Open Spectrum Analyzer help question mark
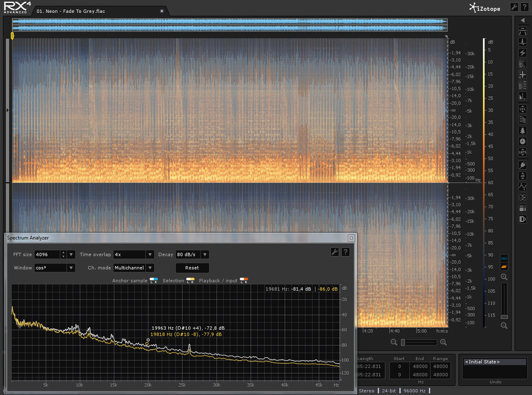The height and width of the screenshot is (395, 532). click(345, 252)
